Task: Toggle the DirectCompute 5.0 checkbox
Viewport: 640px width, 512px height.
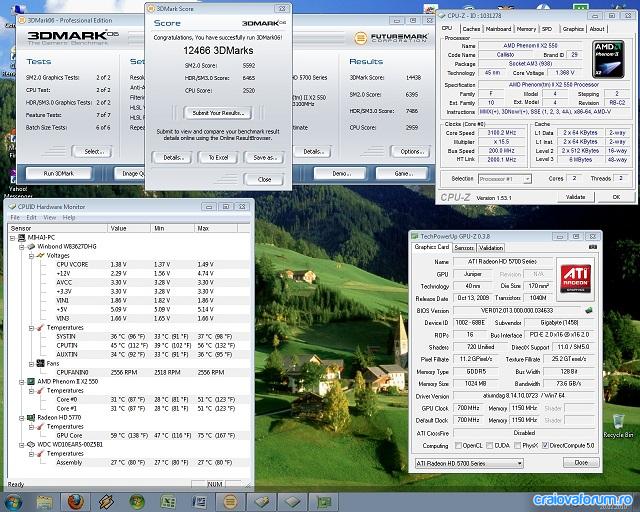Action: click(545, 445)
